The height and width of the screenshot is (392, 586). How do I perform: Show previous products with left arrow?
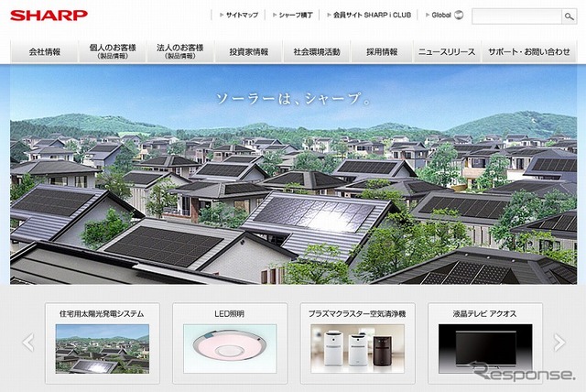coord(28,343)
